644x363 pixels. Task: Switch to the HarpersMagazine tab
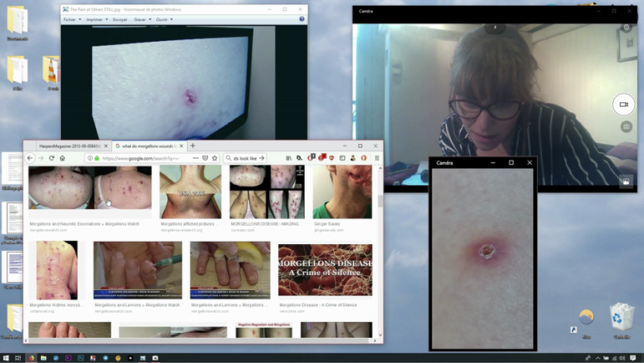tap(68, 146)
